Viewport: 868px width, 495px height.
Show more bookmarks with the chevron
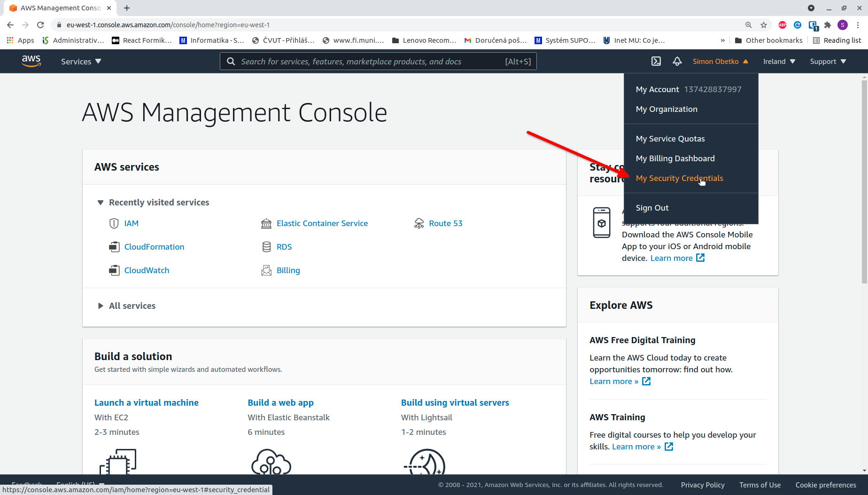pos(722,40)
